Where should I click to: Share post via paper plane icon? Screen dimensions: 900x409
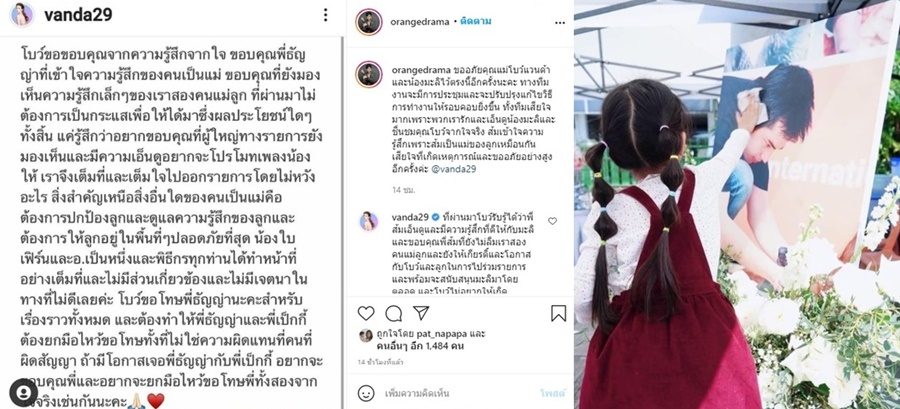[x=421, y=313]
